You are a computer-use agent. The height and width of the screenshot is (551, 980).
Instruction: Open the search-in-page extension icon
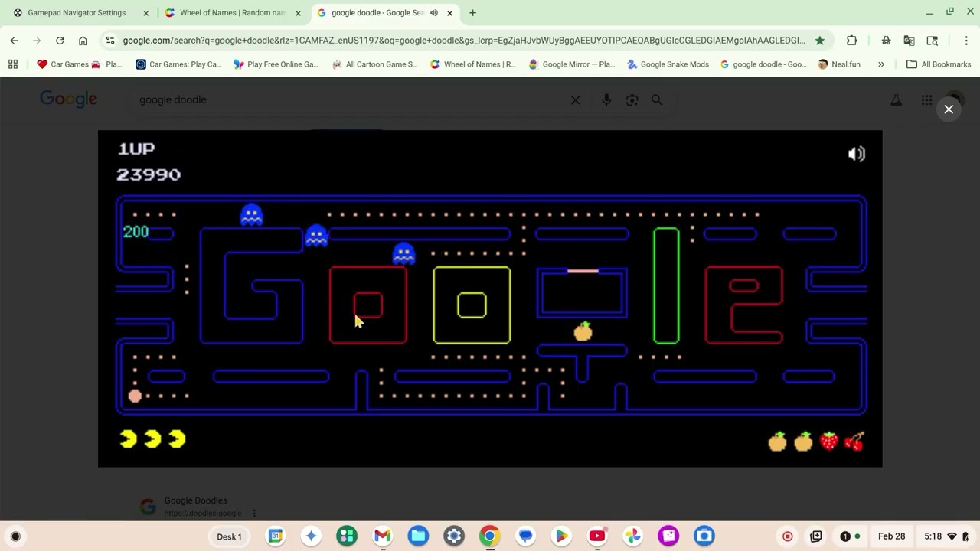932,40
